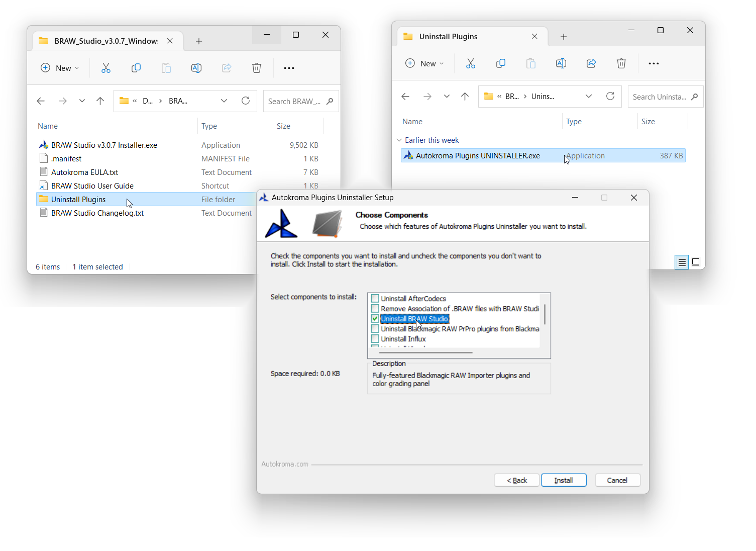Click the Share icon in Uninstall Plugins window
Image resolution: width=756 pixels, height=551 pixels.
click(x=591, y=63)
